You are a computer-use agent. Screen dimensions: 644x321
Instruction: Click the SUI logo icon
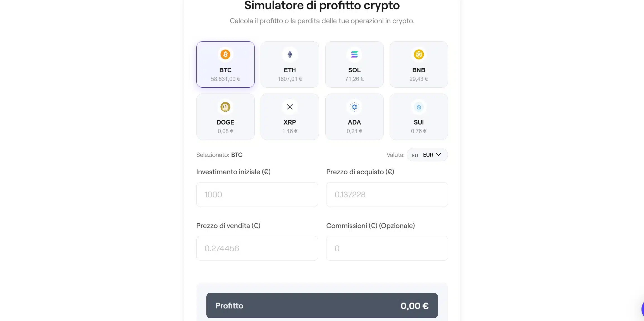pyautogui.click(x=419, y=107)
